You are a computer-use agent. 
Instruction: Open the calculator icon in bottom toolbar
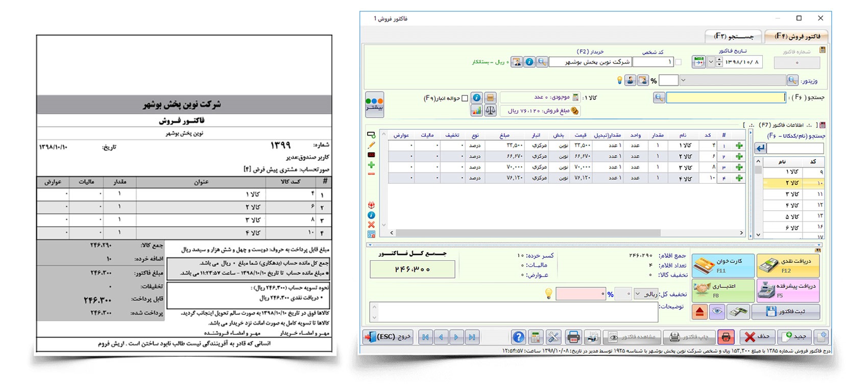[535, 337]
